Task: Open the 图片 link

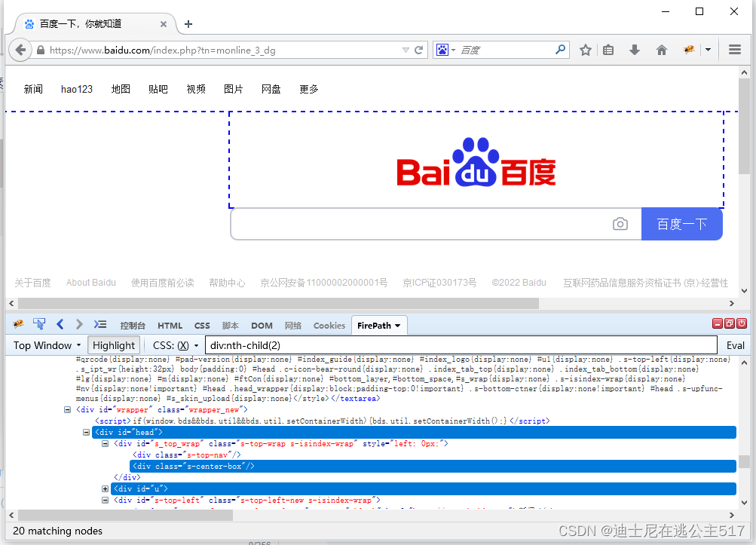Action: click(x=234, y=89)
